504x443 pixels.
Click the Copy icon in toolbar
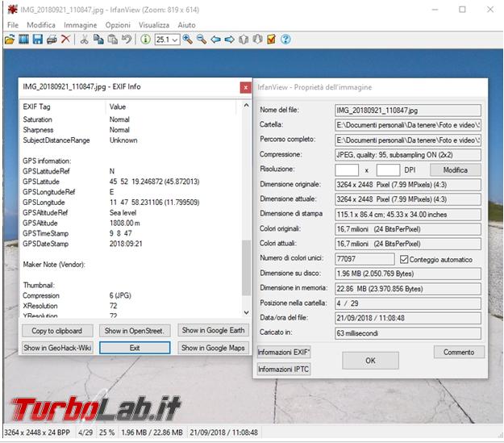(x=98, y=40)
